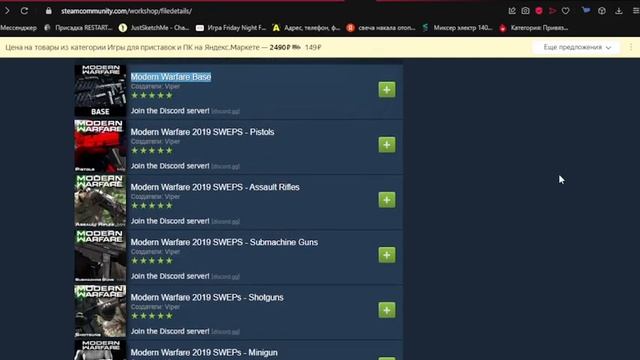Open the three-dot menu on the Yandex bar
The image size is (640, 360).
pos(631,47)
